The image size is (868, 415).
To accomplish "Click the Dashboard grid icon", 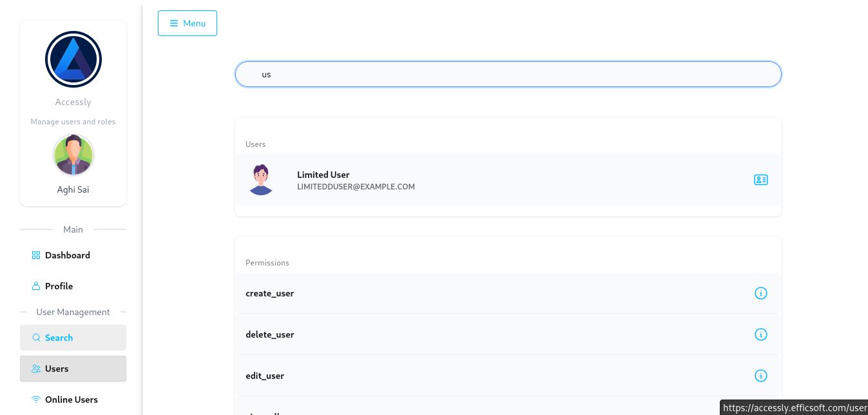I will 36,255.
